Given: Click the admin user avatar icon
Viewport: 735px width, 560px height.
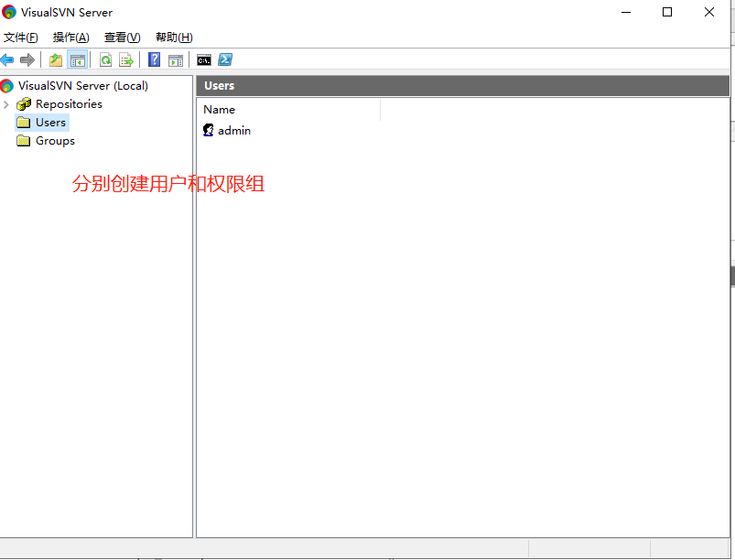Looking at the screenshot, I should [x=208, y=130].
